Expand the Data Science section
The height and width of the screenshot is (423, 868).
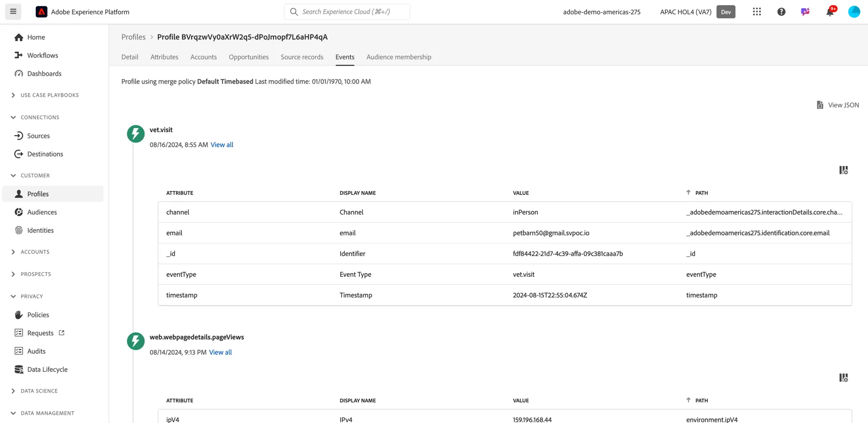[39, 391]
